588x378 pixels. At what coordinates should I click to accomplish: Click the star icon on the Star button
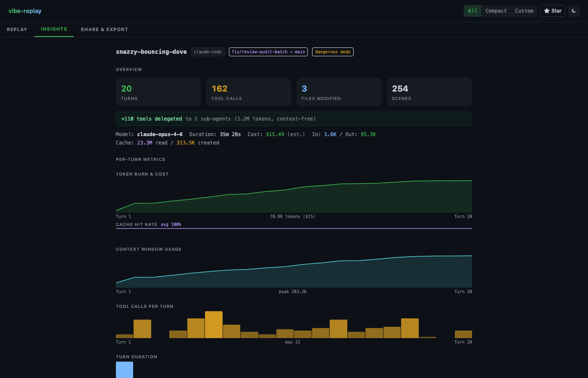pyautogui.click(x=548, y=11)
